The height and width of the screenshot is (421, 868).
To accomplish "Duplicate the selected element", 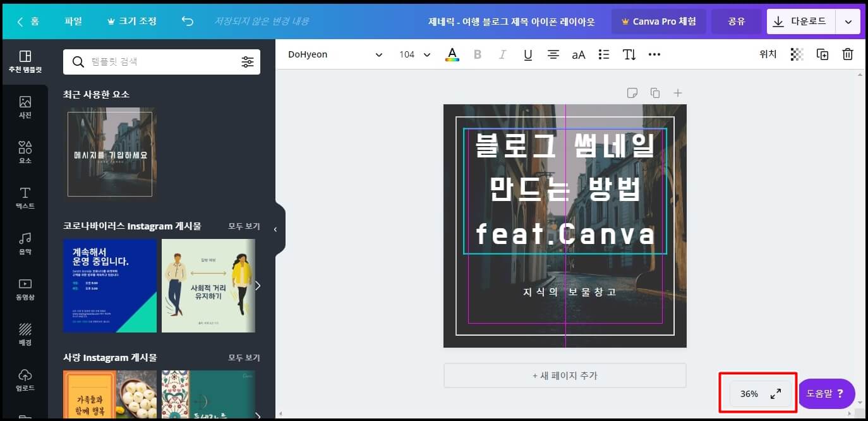I will coord(823,54).
